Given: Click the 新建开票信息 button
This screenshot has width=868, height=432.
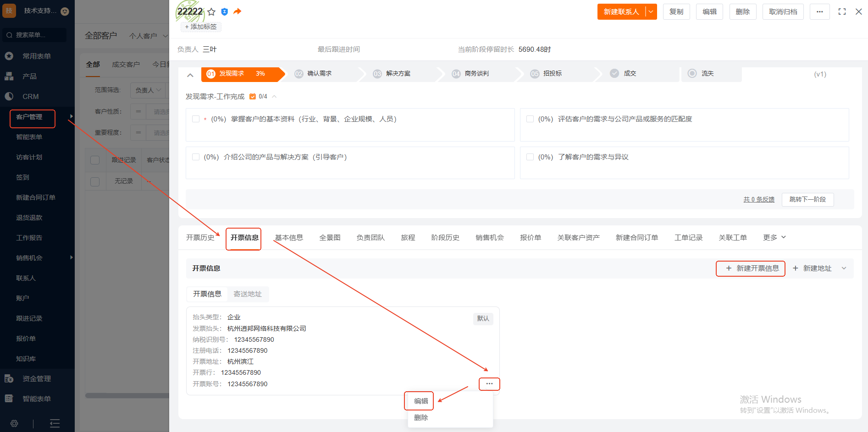Looking at the screenshot, I should click(751, 268).
